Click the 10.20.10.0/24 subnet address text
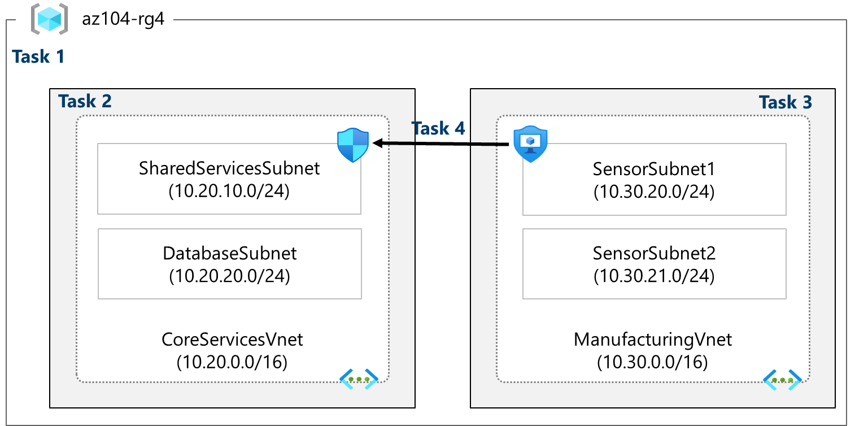 click(229, 192)
